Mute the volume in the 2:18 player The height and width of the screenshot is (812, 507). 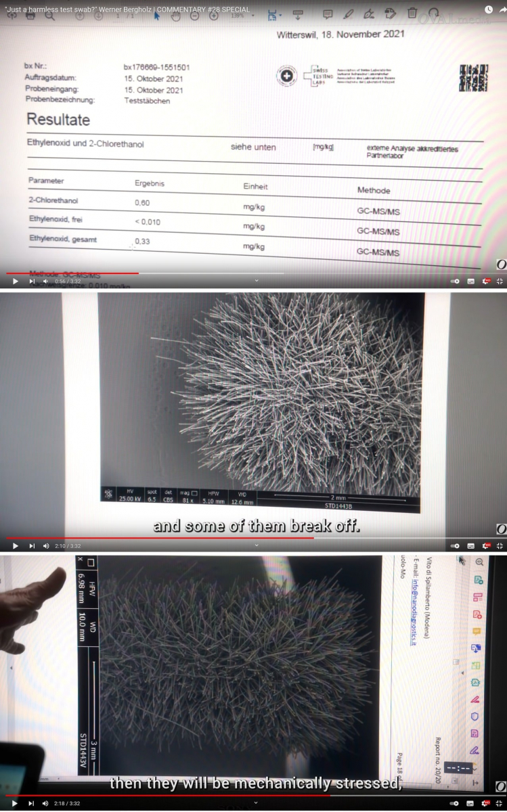45,803
